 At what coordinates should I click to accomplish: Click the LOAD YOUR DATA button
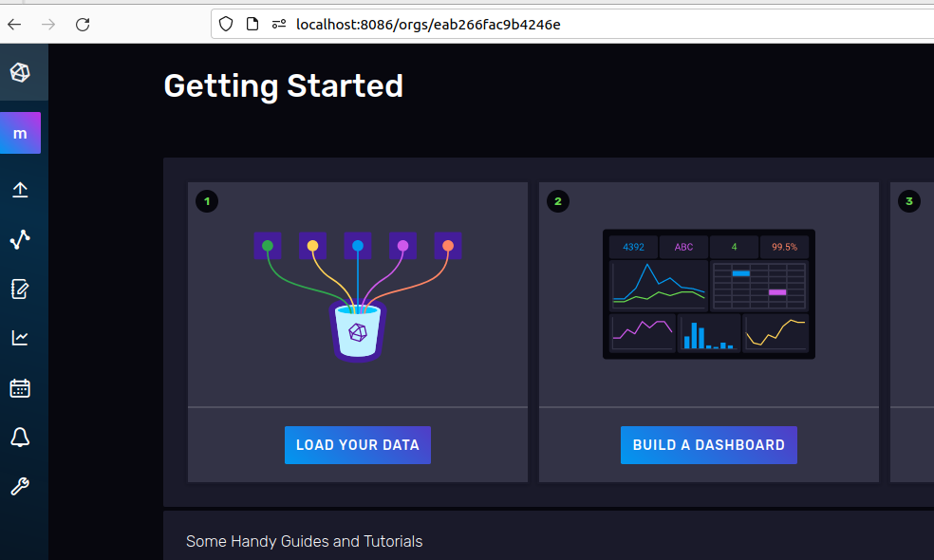(x=358, y=445)
